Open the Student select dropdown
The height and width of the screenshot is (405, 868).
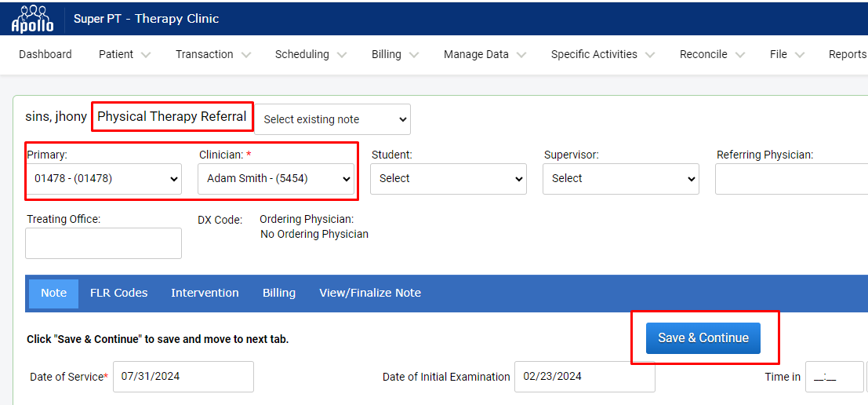pyautogui.click(x=449, y=178)
